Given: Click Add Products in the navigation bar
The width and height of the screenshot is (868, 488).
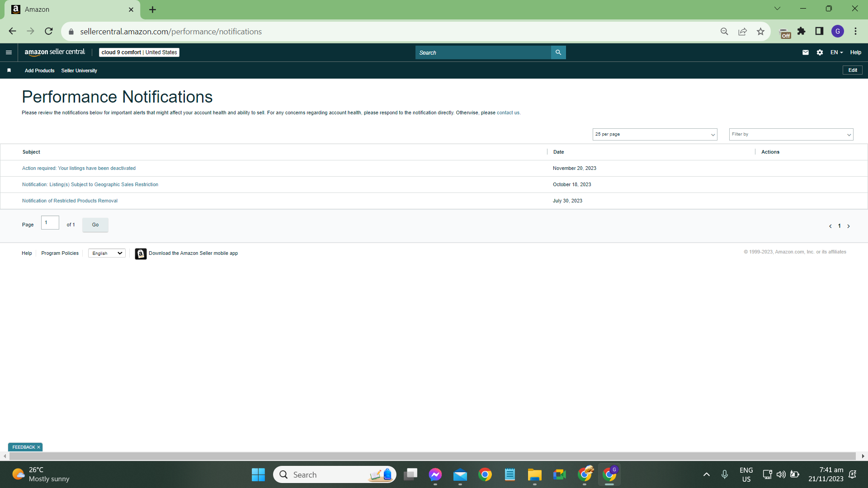Looking at the screenshot, I should click(x=39, y=70).
